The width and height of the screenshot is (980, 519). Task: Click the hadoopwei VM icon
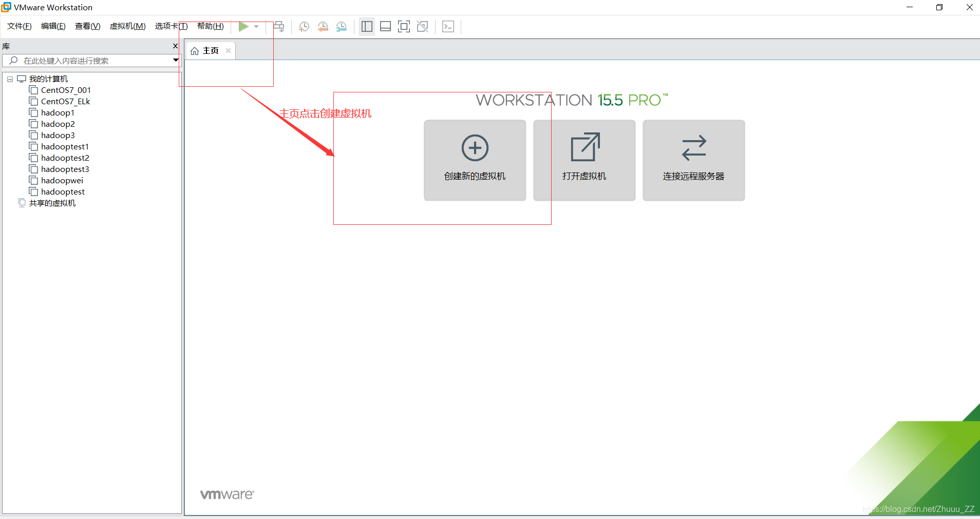pos(33,180)
